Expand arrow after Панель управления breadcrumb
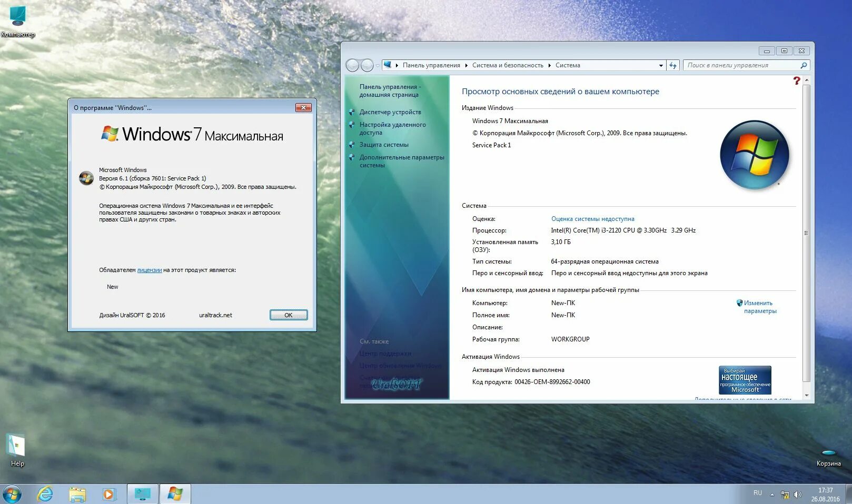This screenshot has width=852, height=504. 466,65
